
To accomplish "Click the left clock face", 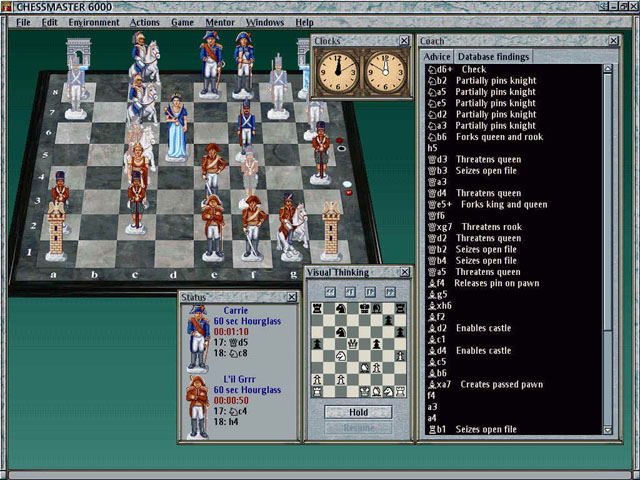I will pyautogui.click(x=338, y=72).
